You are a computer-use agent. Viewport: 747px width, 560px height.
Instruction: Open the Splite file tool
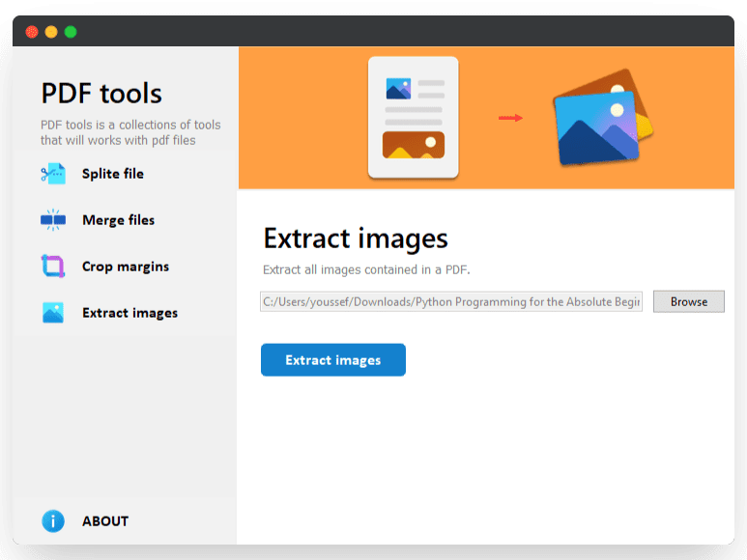(113, 174)
